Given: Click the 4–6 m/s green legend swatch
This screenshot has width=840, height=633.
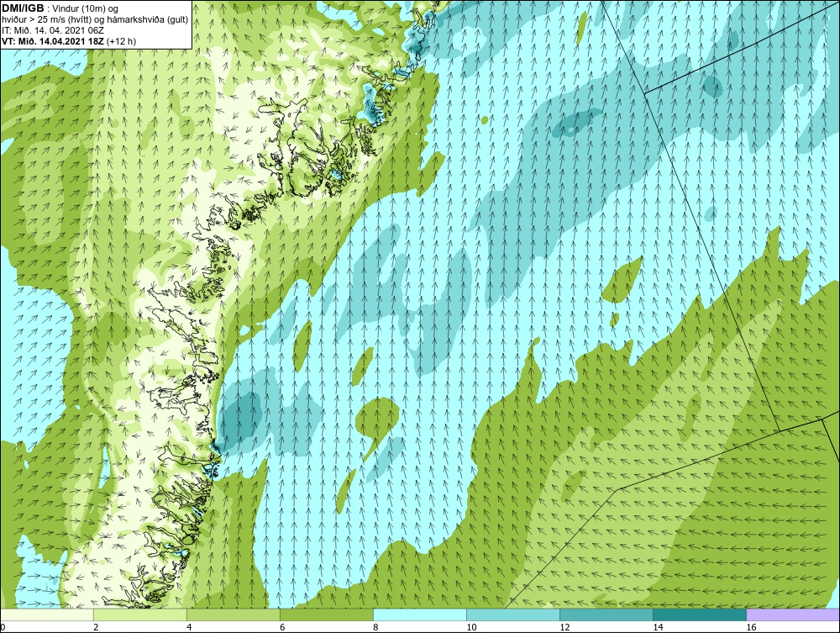Looking at the screenshot, I should coord(233,615).
